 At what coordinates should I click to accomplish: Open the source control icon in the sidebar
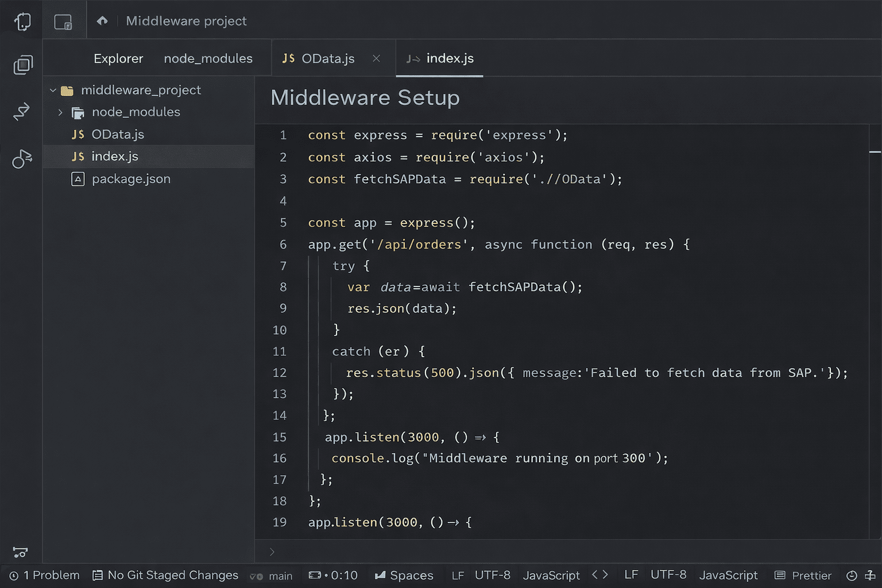click(22, 111)
